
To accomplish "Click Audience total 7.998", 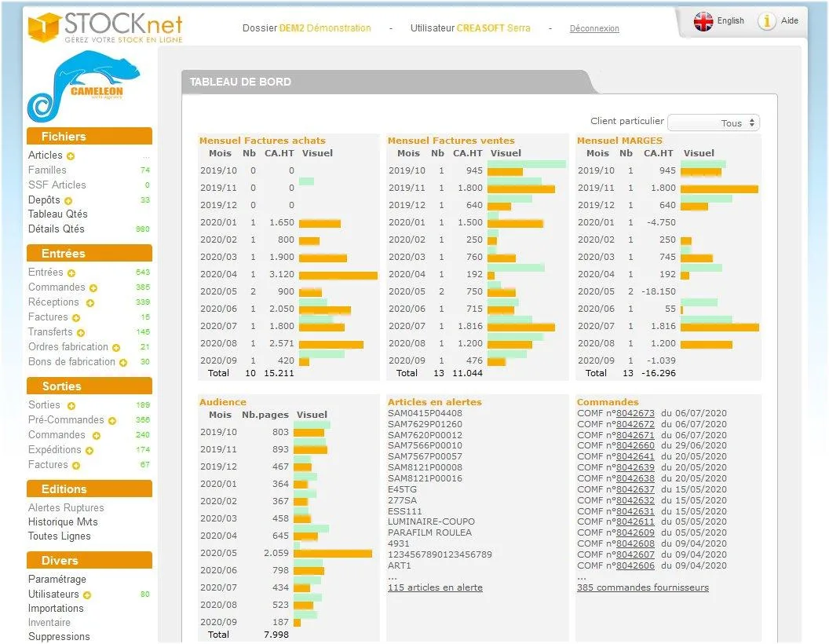I will (x=276, y=635).
